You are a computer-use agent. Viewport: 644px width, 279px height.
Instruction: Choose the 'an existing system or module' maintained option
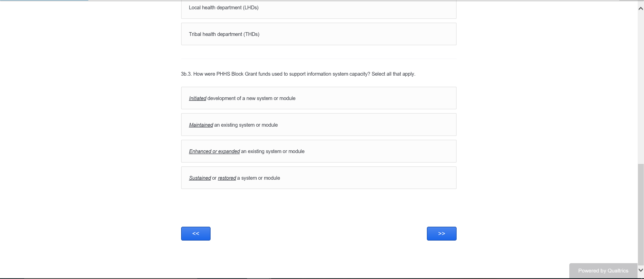(318, 125)
